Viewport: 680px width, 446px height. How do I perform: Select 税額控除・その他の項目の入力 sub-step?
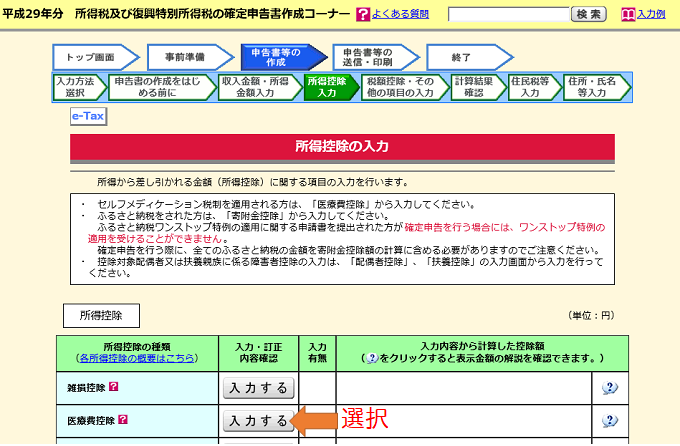point(405,87)
